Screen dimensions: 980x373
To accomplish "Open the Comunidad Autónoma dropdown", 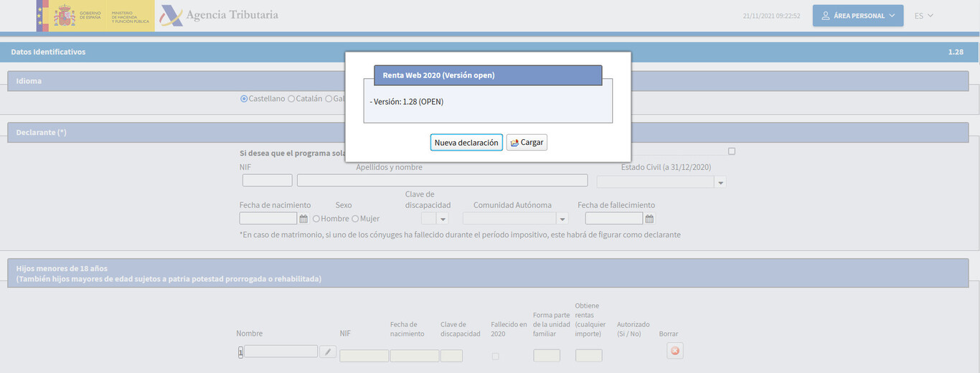I will coord(562,219).
